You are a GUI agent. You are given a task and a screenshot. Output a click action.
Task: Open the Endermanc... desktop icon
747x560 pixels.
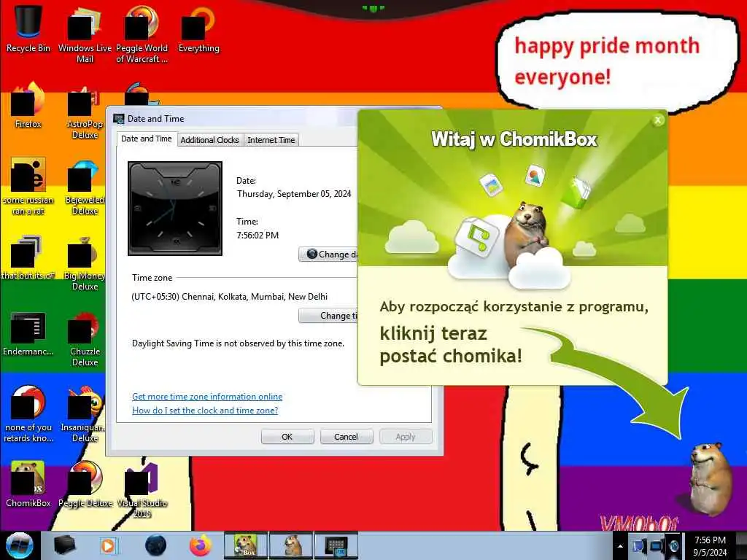click(28, 333)
